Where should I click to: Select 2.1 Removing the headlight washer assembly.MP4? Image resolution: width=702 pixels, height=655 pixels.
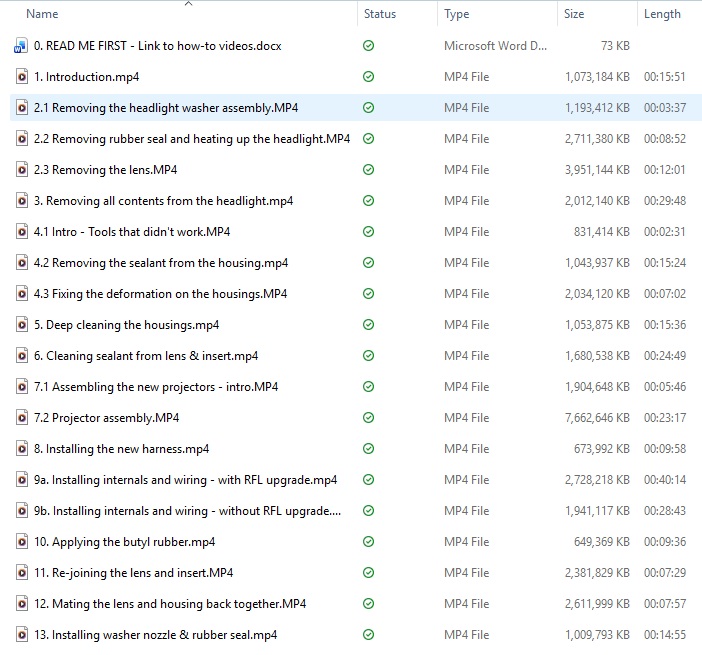[x=166, y=108]
